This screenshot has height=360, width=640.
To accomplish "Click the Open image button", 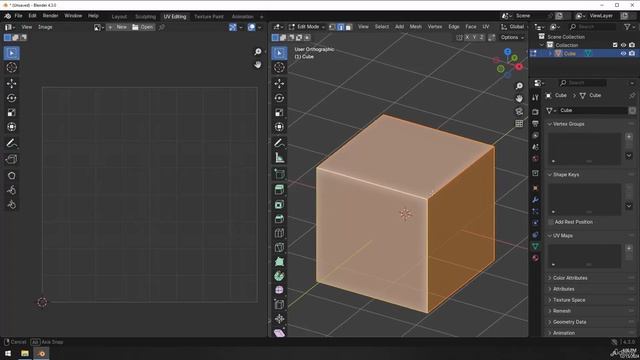I will click(143, 27).
